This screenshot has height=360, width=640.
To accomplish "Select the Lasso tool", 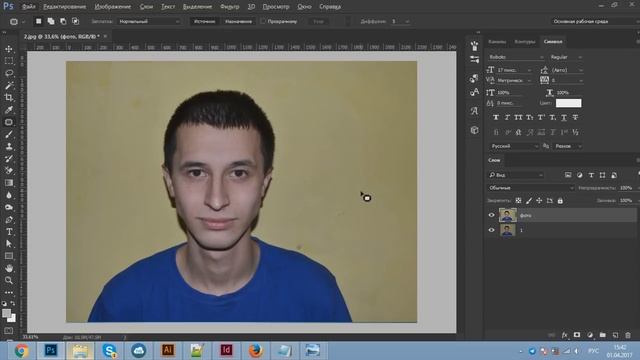I will point(9,73).
